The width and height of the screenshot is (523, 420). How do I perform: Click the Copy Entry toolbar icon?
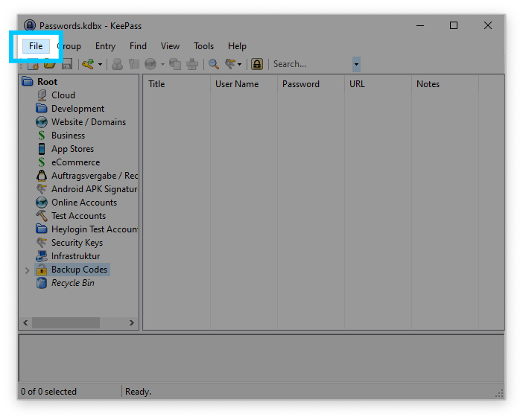(175, 63)
